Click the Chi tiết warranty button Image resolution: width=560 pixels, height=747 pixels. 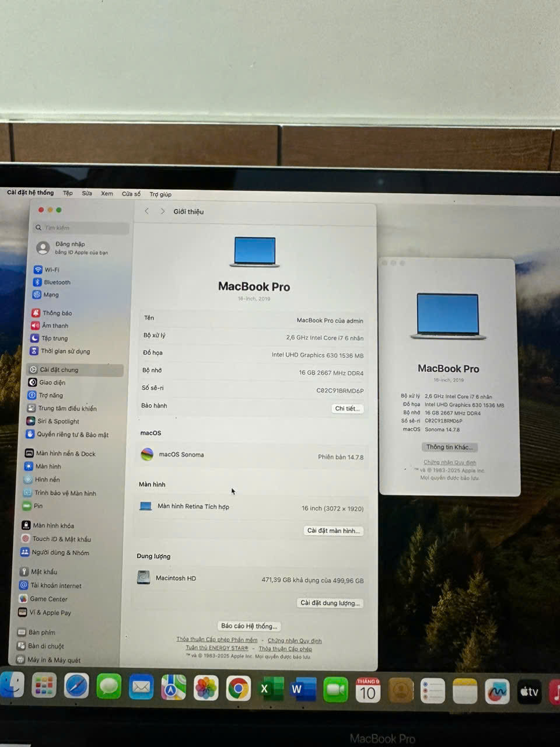pyautogui.click(x=347, y=409)
